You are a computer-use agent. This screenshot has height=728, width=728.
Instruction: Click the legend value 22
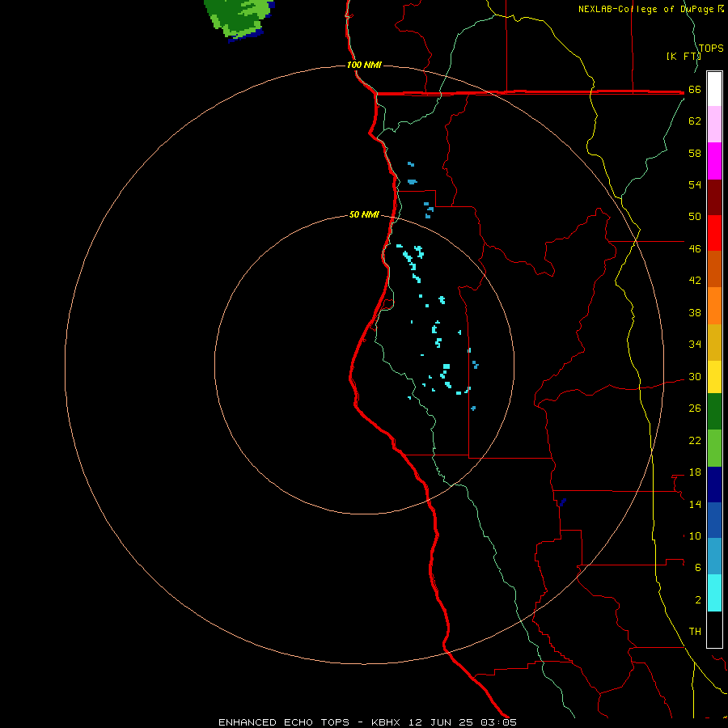pos(695,440)
